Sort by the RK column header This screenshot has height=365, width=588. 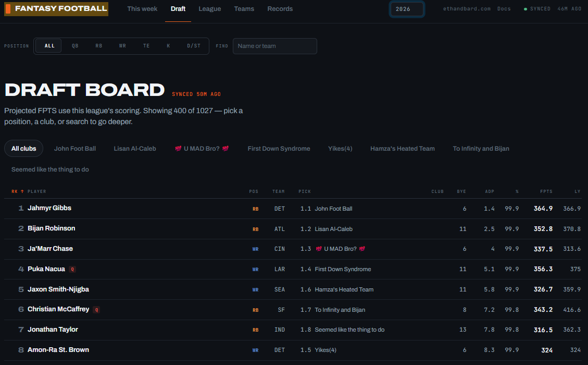pos(17,191)
